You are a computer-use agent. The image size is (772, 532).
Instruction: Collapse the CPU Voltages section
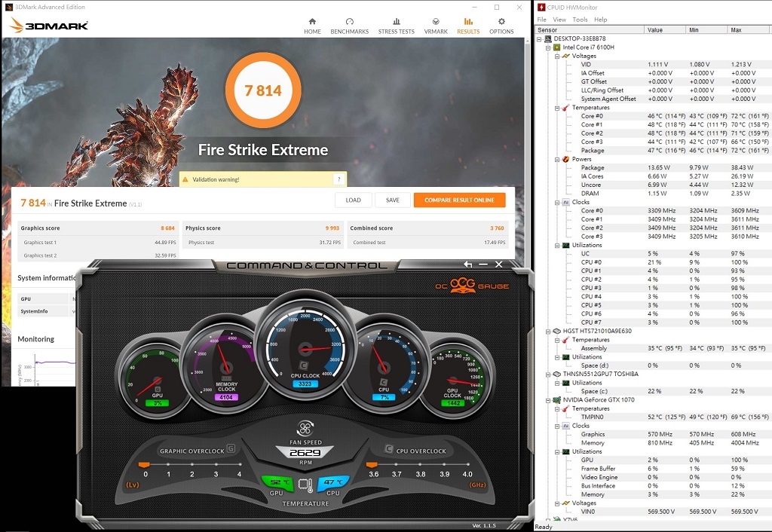point(557,56)
